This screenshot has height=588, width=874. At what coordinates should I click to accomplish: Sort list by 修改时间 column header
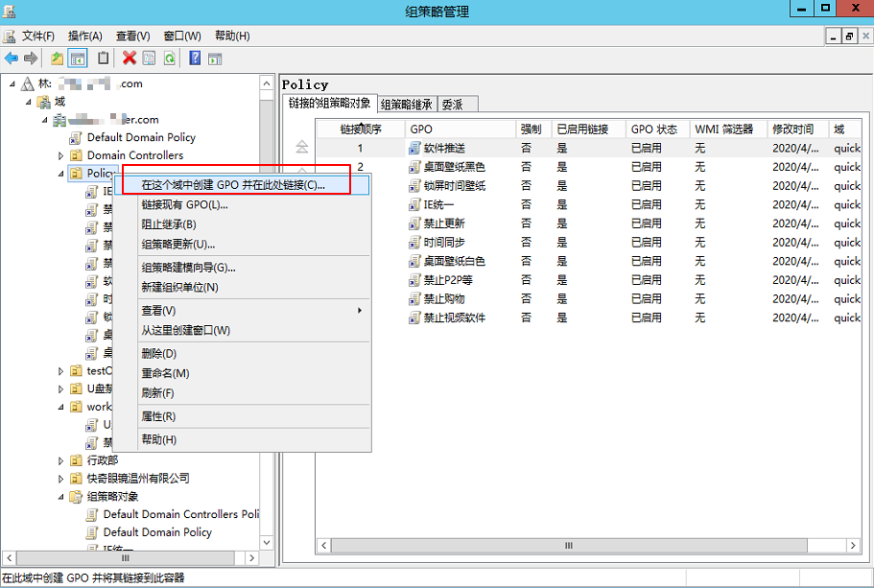[792, 129]
